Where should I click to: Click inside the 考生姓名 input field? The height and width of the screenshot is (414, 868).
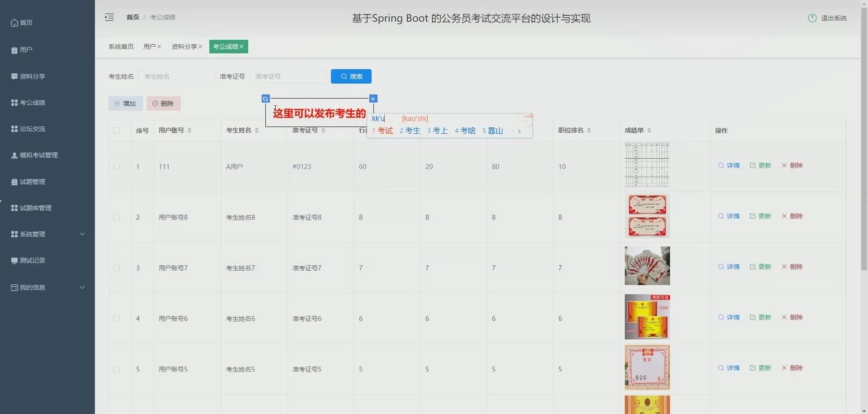coord(177,76)
